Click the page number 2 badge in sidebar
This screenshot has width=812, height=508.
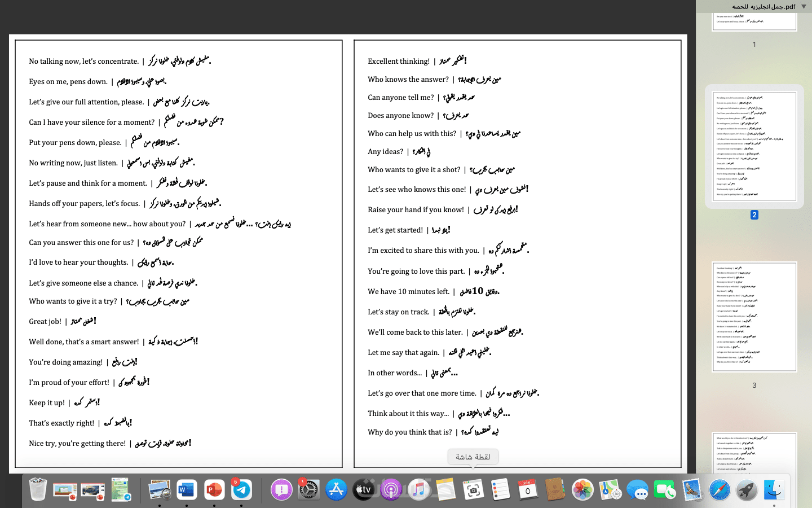pyautogui.click(x=754, y=215)
